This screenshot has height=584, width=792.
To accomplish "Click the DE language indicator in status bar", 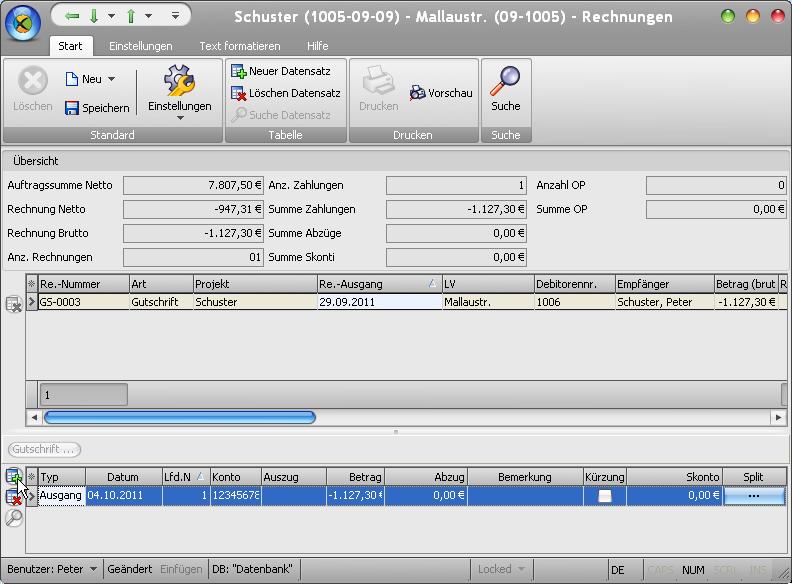I will coord(618,570).
